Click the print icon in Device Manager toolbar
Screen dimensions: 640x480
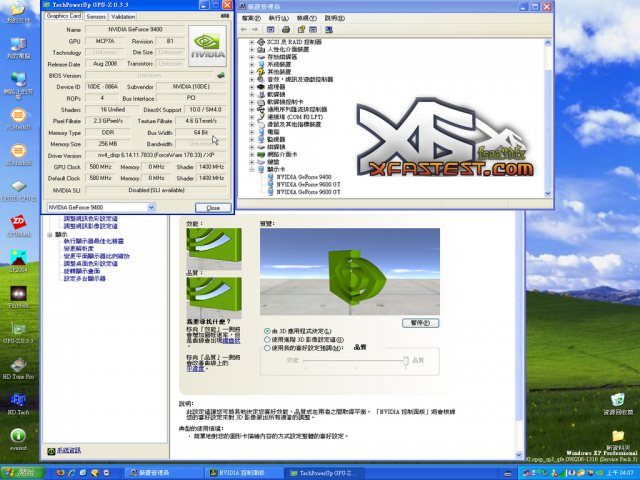click(286, 29)
